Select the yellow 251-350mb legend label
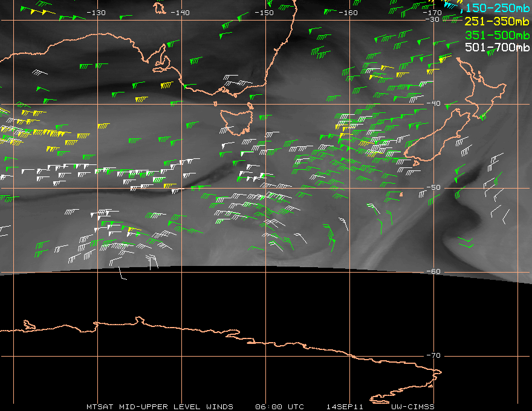Viewport: 532px width, 411px height. tap(496, 22)
